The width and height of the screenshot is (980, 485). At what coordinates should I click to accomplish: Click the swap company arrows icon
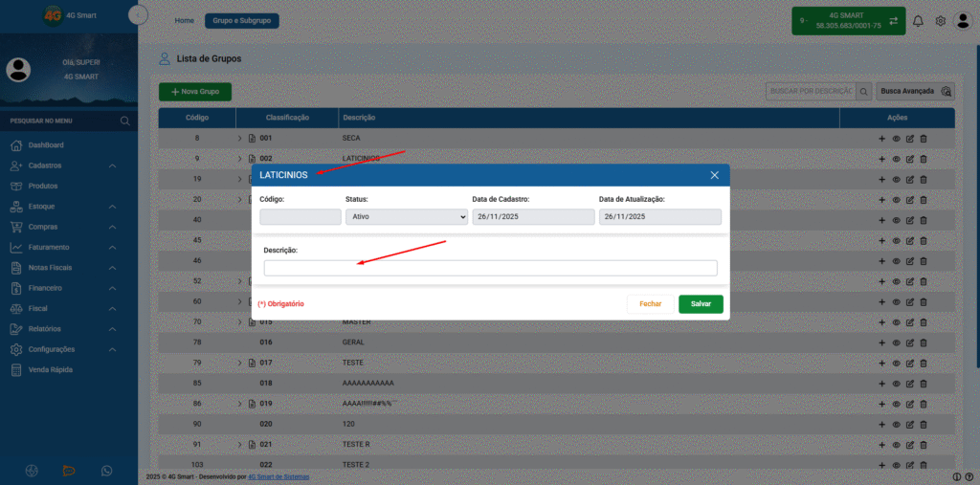893,21
